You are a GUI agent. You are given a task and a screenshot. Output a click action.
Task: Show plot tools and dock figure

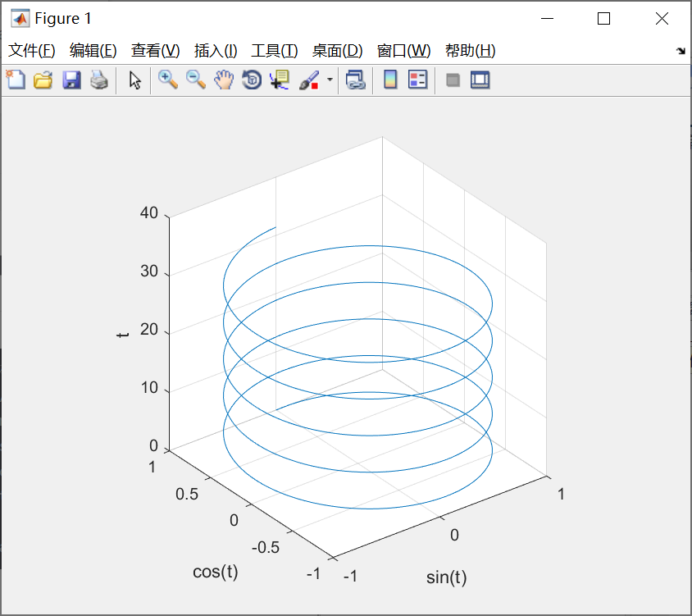pyautogui.click(x=480, y=80)
